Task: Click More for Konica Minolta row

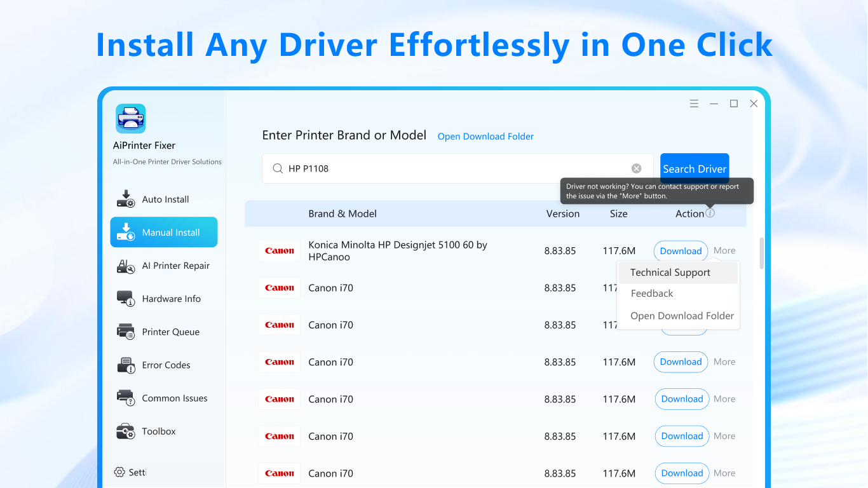Action: [x=724, y=251]
